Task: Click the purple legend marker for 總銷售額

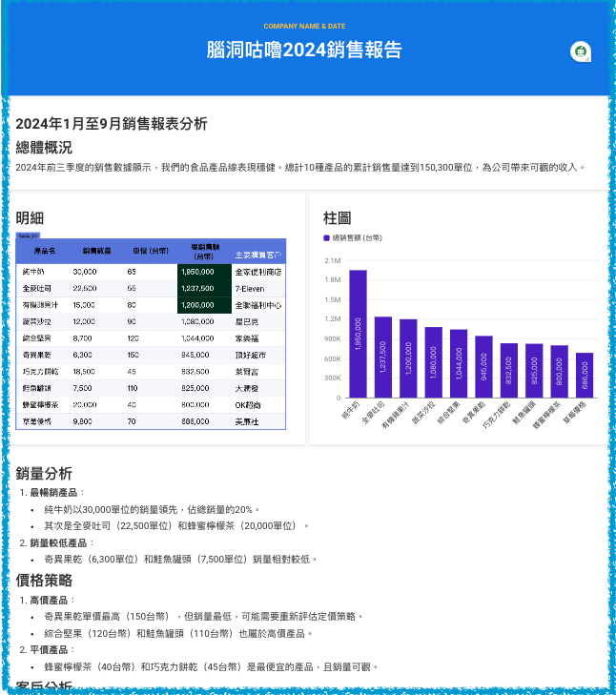Action: [326, 237]
